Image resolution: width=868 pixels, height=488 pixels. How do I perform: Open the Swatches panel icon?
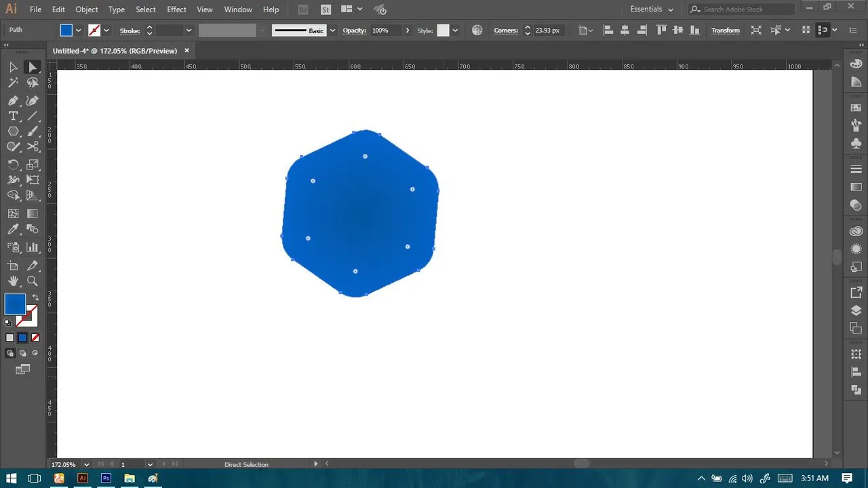(x=856, y=107)
